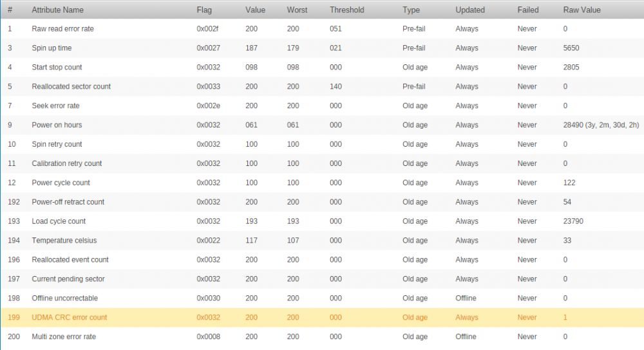
Task: Click raw value 54 for Power-off retract count
Action: click(x=567, y=202)
